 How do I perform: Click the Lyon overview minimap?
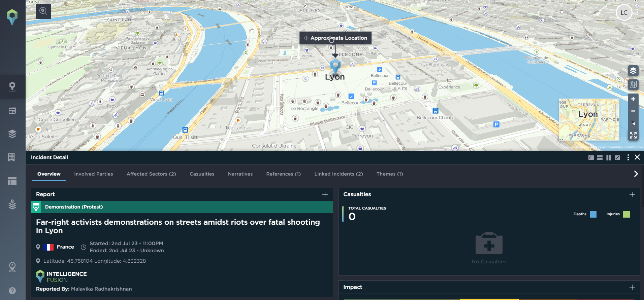click(589, 119)
